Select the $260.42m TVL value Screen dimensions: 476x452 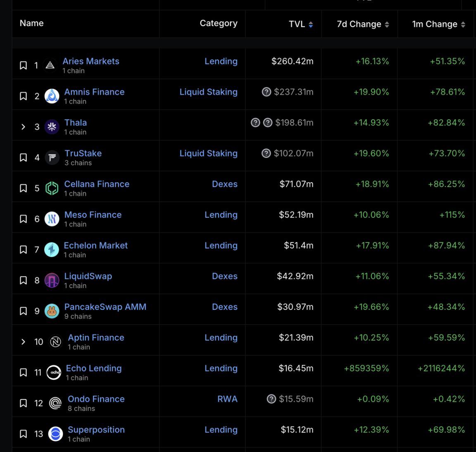click(x=293, y=61)
